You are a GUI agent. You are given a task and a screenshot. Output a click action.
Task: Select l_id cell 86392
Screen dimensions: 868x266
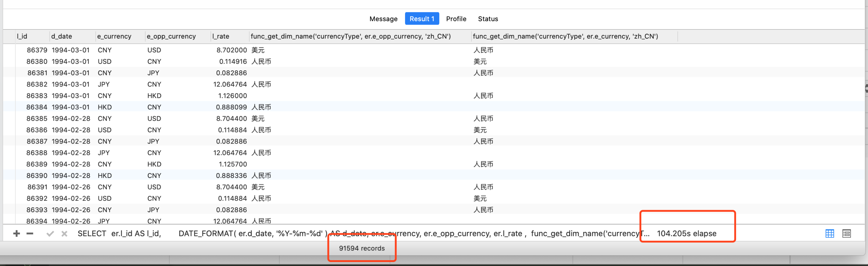pyautogui.click(x=37, y=199)
